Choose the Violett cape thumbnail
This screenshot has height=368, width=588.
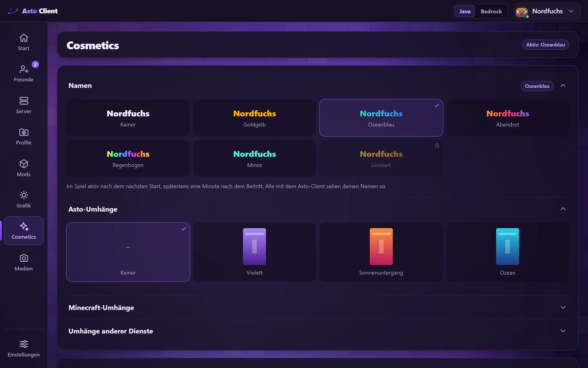tap(254, 246)
